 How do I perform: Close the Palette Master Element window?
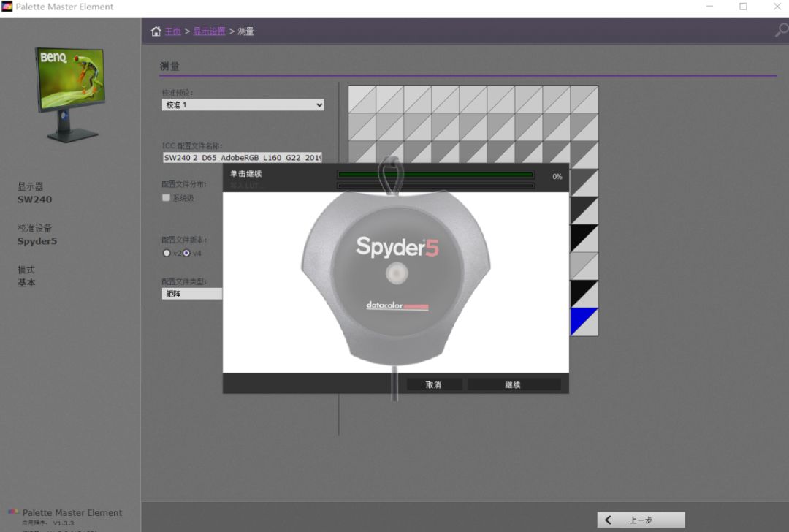(x=777, y=7)
